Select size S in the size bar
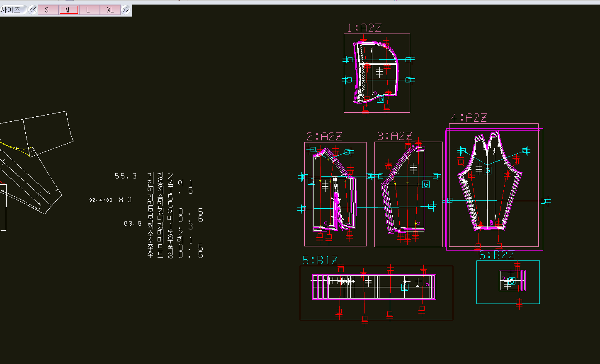This screenshot has width=600, height=364. pyautogui.click(x=47, y=10)
